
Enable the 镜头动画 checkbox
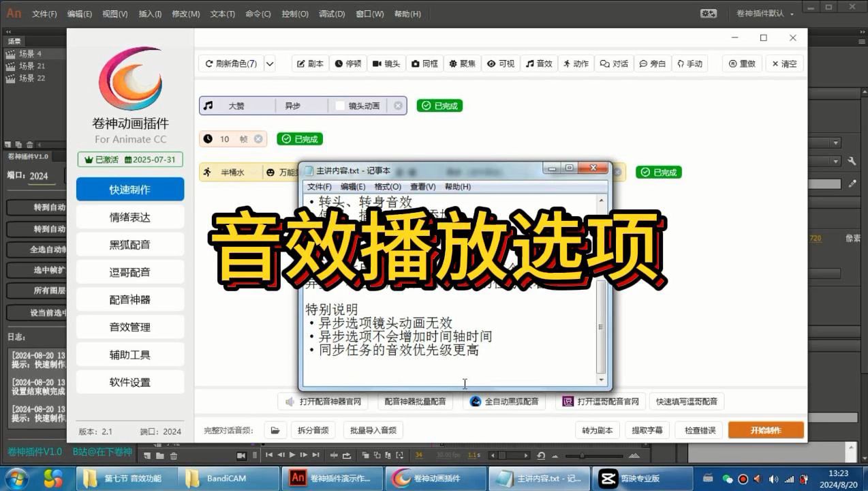pos(339,106)
